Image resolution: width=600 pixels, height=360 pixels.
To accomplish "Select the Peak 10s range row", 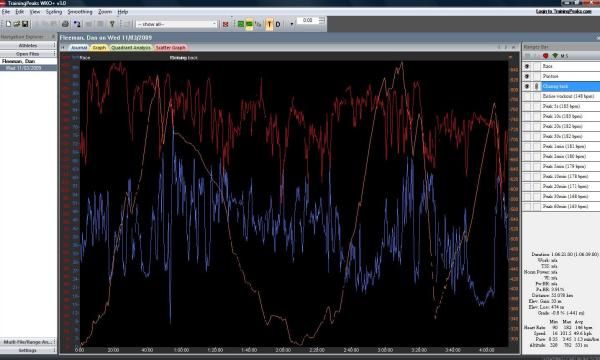I will point(571,116).
